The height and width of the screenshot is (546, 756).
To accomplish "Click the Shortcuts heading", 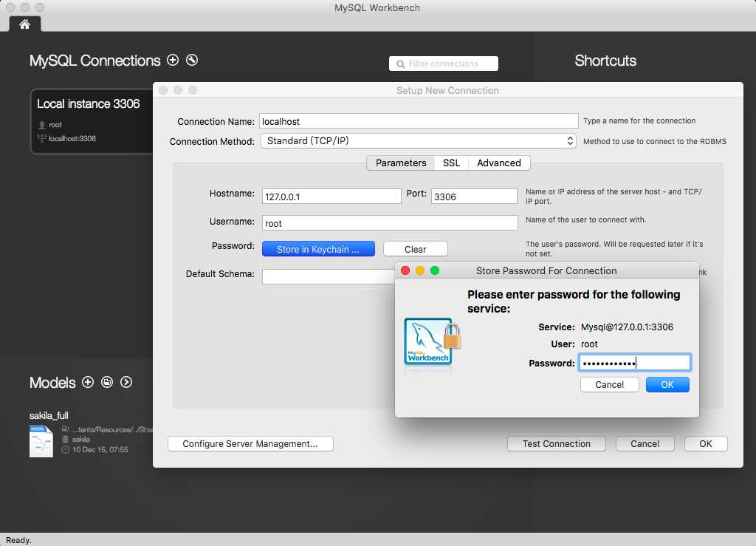I will (x=605, y=61).
